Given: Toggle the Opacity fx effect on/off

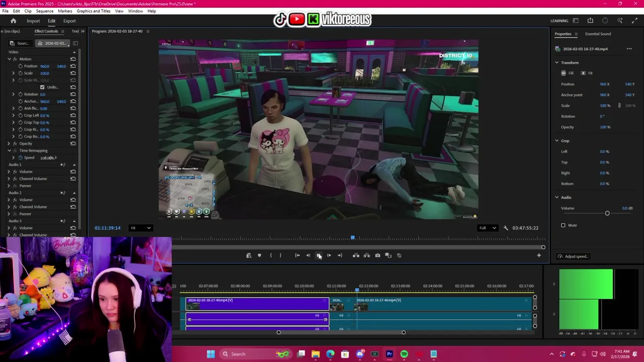Looking at the screenshot, I should [x=15, y=143].
